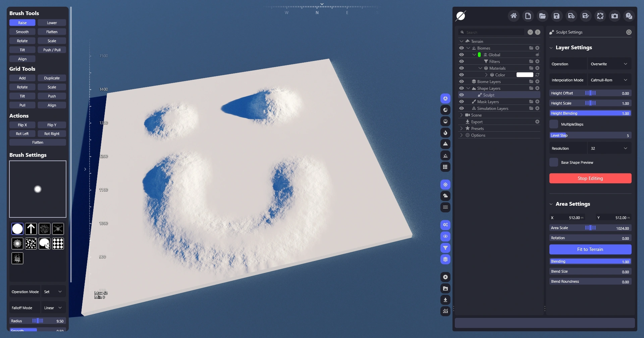Screen dimensions: 644x338
Task: Enable the Base Shape Preview checkbox
Action: pos(554,162)
